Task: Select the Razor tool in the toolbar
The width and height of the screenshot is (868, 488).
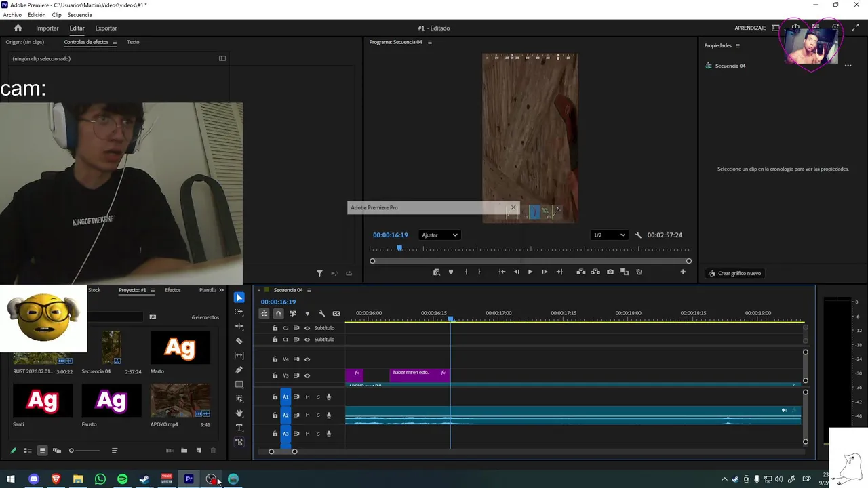Action: (239, 341)
